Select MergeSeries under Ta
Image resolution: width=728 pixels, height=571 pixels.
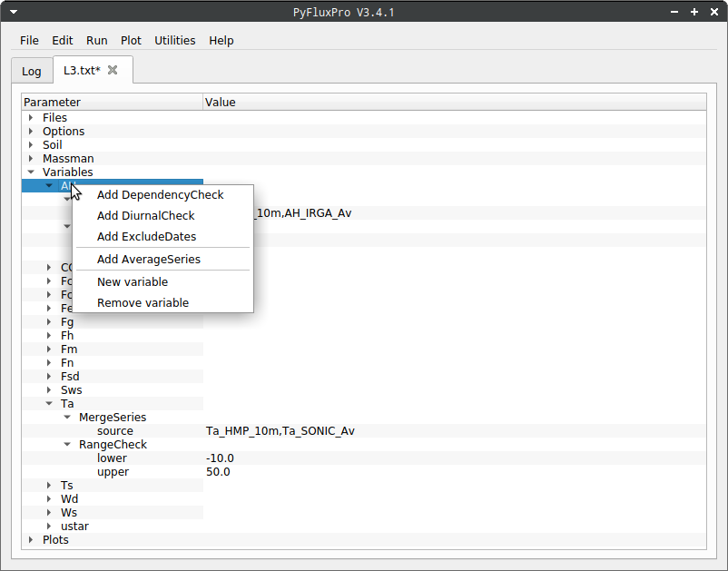point(113,417)
